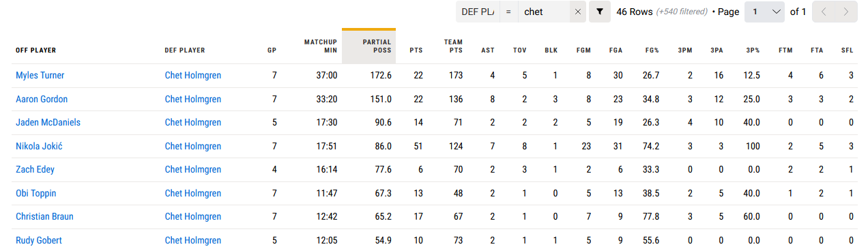Sort table by OFF PLAYER column
This screenshot has width=868, height=251.
click(36, 50)
